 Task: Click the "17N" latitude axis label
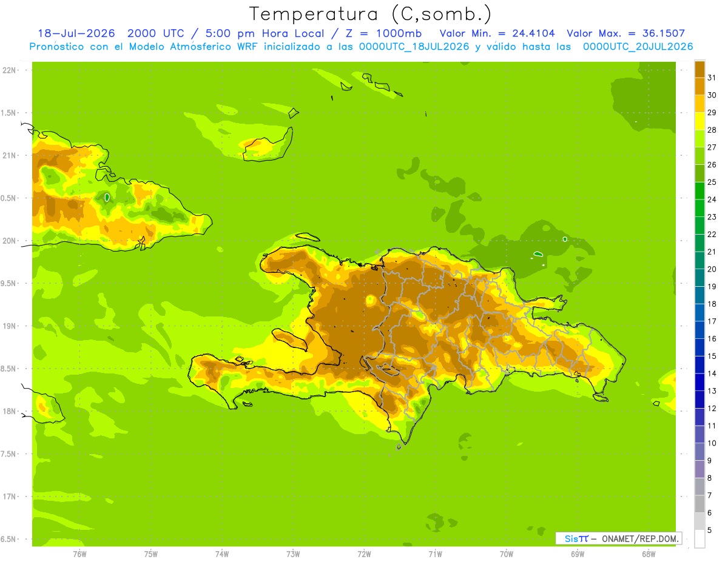click(10, 497)
